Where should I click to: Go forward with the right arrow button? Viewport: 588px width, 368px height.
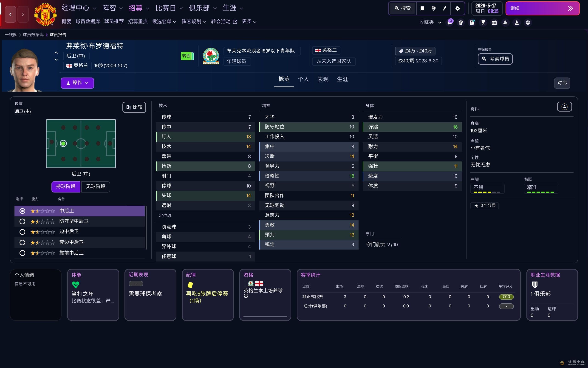(x=23, y=14)
